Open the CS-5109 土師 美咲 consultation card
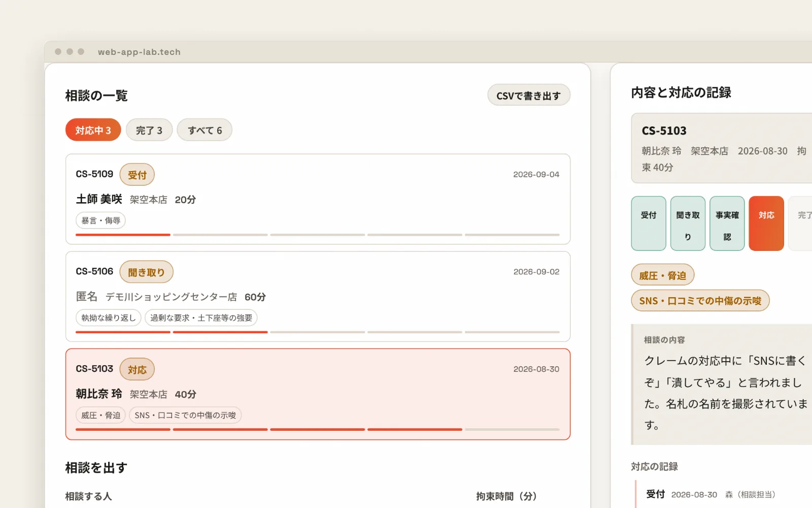Viewport: 812px width, 508px height. pos(318,199)
